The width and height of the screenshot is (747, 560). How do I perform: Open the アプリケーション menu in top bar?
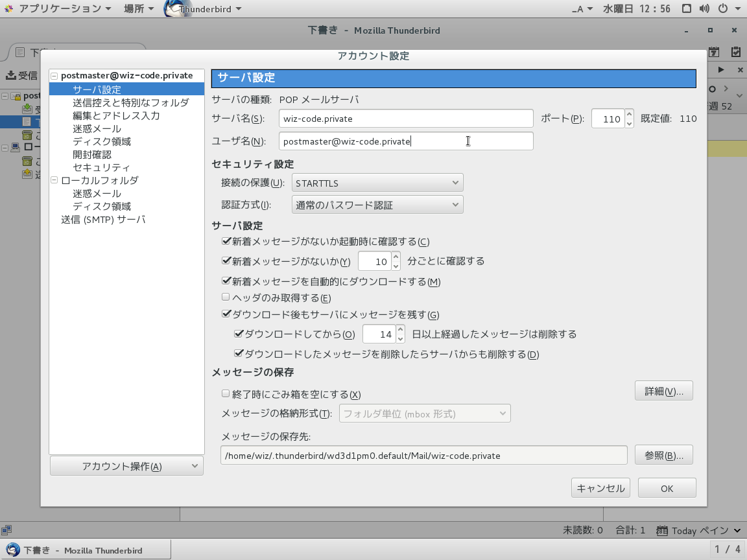(58, 8)
